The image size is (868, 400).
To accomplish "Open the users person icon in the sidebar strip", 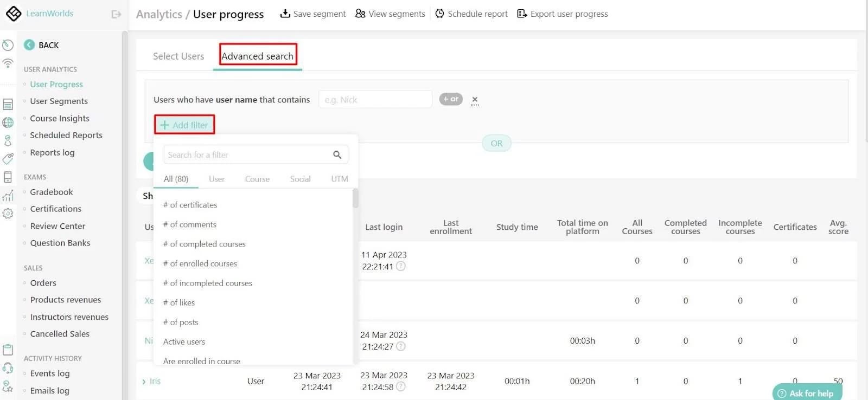I will pyautogui.click(x=8, y=140).
